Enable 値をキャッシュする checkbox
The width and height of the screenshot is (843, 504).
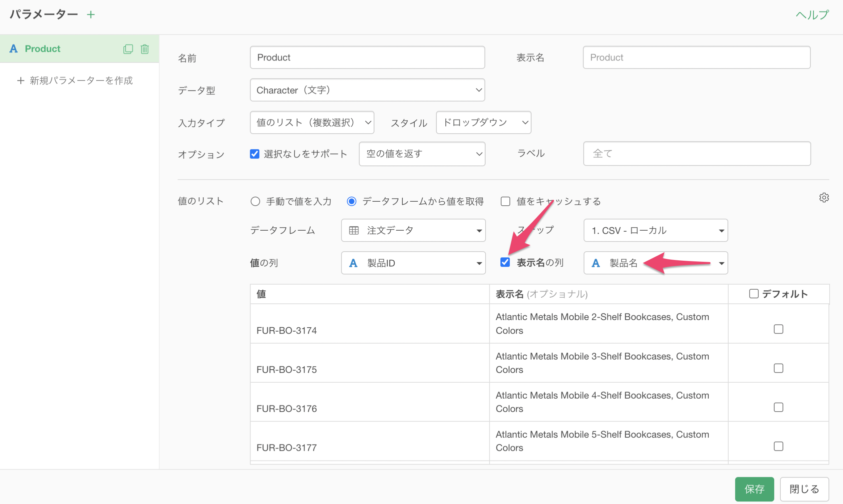(505, 201)
